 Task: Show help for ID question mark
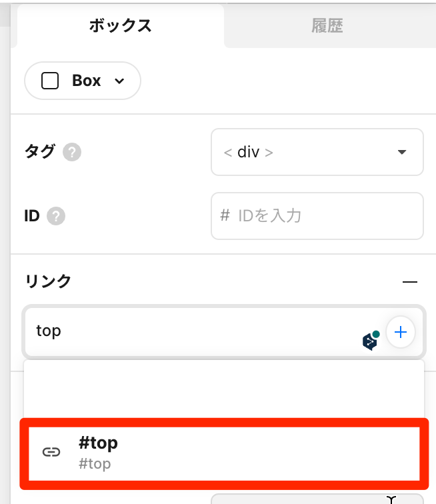[56, 216]
